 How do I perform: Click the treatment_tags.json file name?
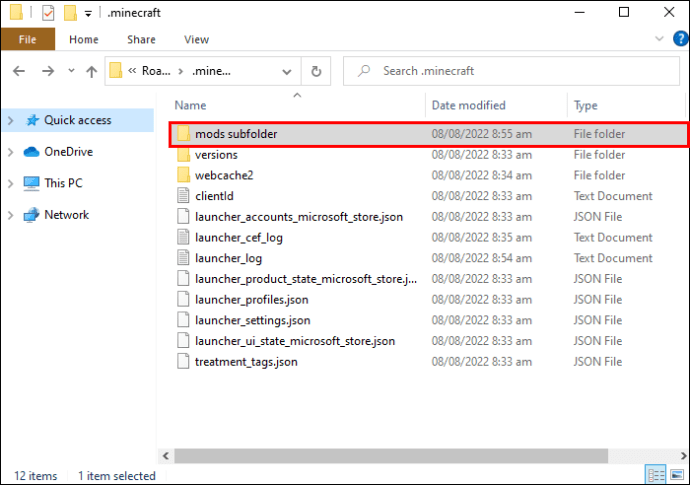(246, 362)
